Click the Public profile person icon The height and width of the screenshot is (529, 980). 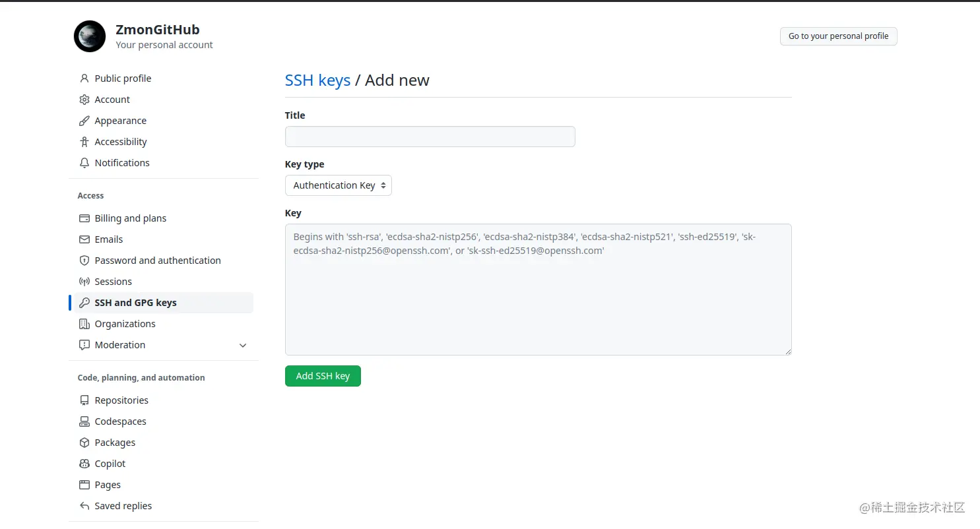(x=84, y=78)
